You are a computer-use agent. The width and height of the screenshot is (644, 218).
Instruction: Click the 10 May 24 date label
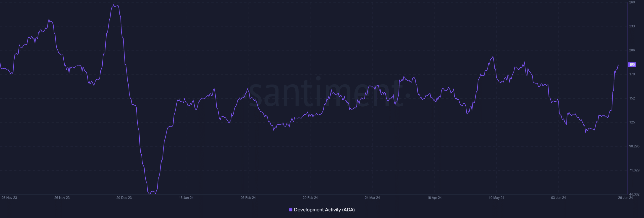point(496,198)
